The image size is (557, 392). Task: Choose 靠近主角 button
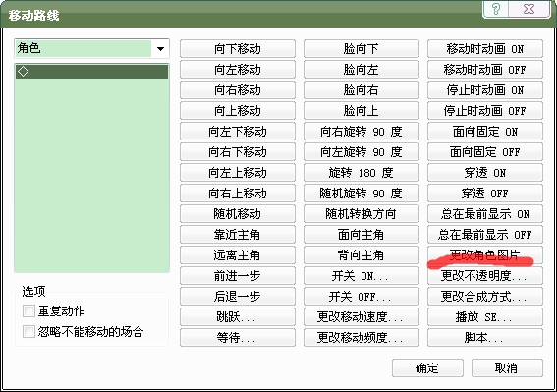[x=238, y=234]
